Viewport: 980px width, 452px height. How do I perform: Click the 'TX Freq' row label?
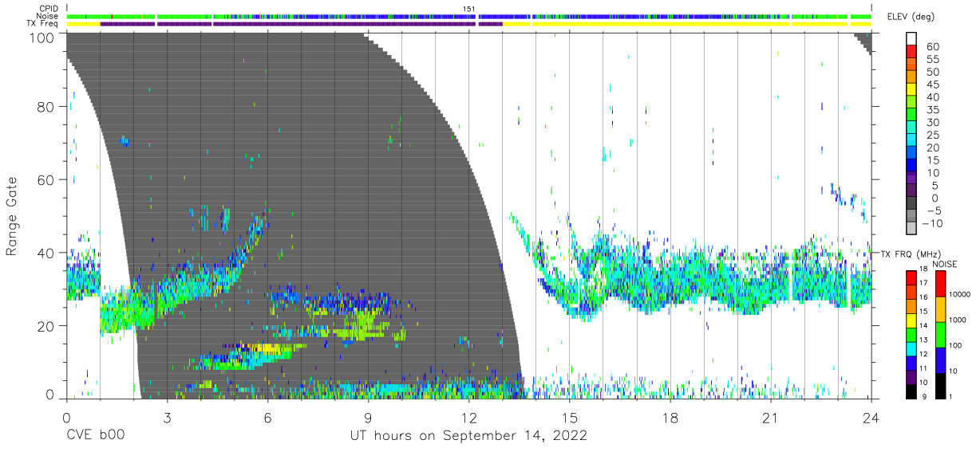(x=43, y=24)
